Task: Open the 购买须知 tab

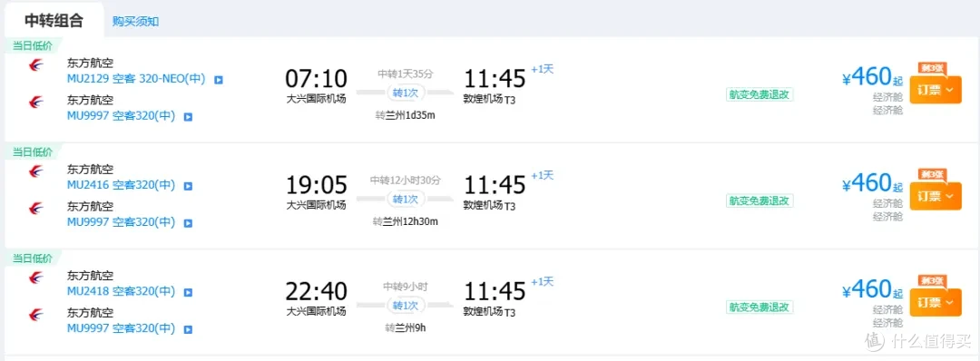Action: [x=135, y=21]
